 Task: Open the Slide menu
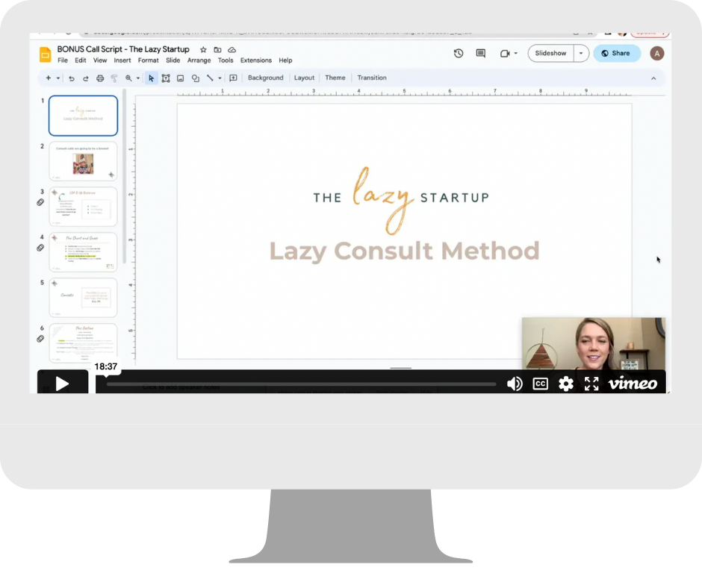[173, 60]
